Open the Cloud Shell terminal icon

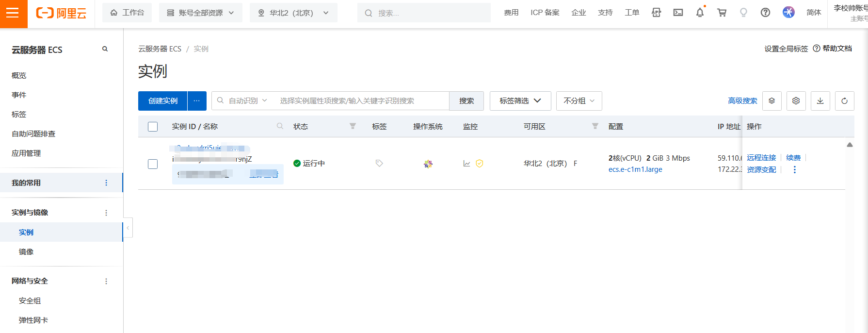point(678,13)
